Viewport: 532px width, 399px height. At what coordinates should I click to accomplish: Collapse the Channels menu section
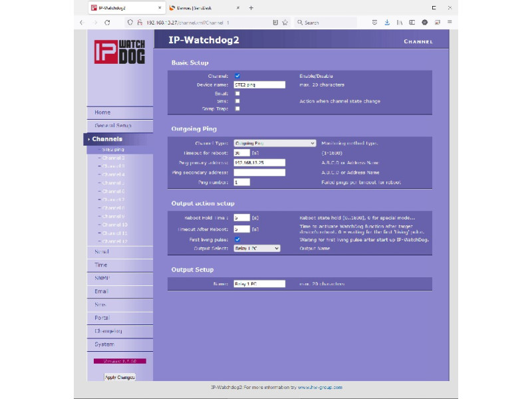click(x=118, y=139)
